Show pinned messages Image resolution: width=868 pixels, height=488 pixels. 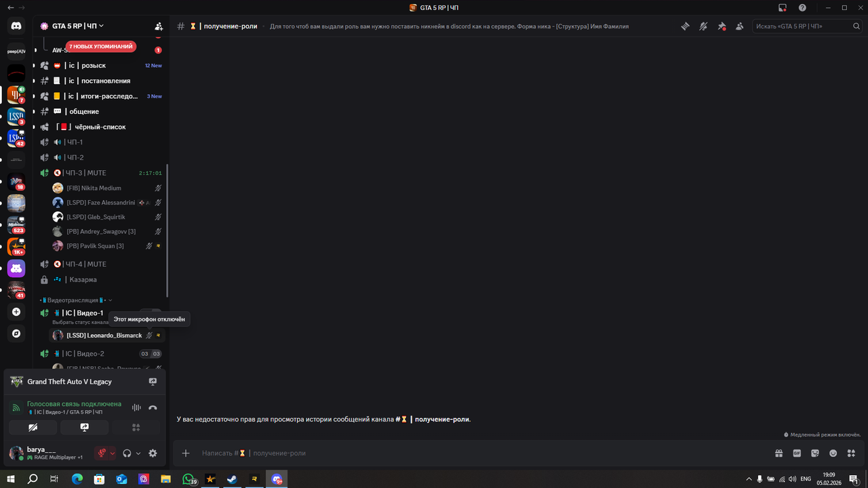[x=722, y=26]
